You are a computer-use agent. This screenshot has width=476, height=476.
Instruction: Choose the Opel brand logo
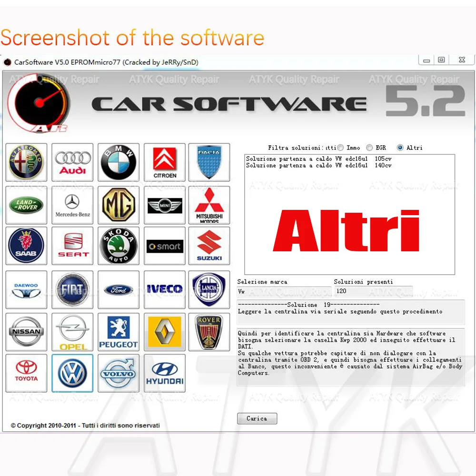(72, 332)
